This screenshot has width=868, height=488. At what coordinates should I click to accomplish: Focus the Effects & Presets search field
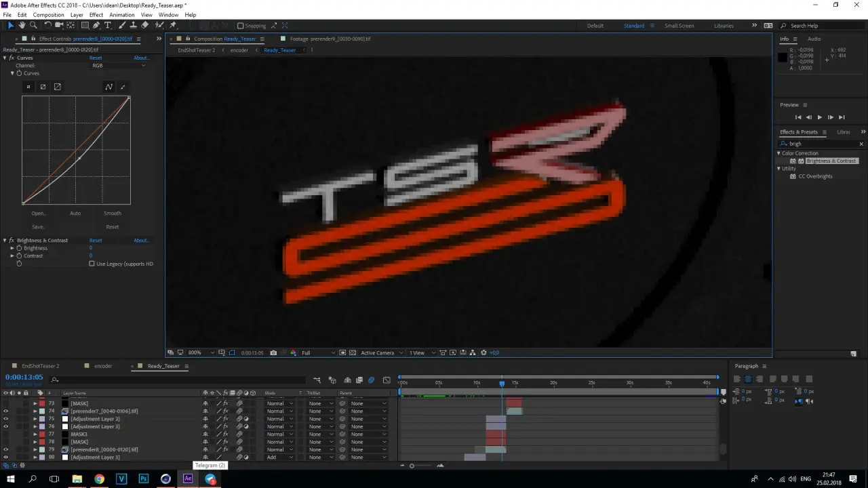pyautogui.click(x=823, y=144)
